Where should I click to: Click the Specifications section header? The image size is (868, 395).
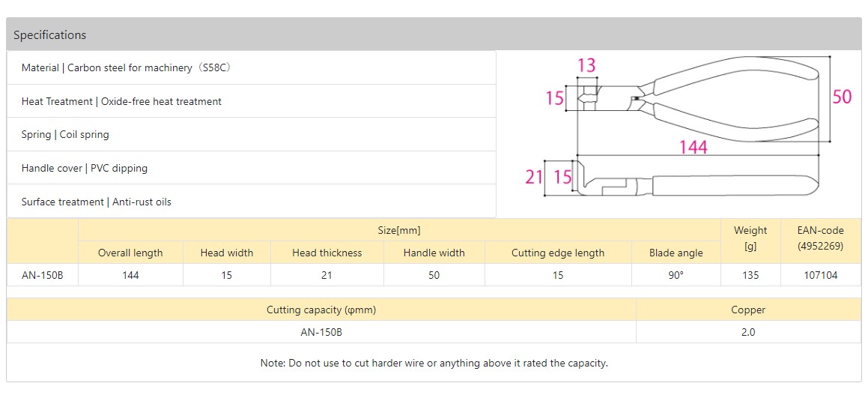coord(49,35)
